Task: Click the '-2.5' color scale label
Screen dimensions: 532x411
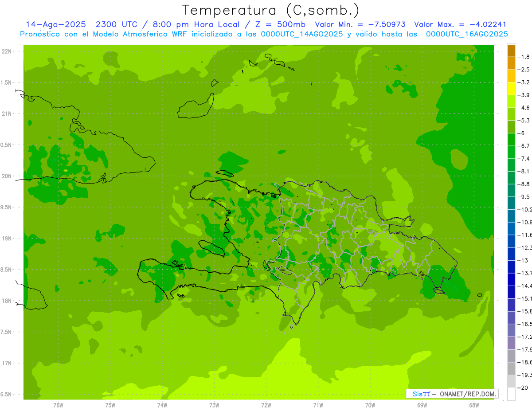Action: click(524, 70)
